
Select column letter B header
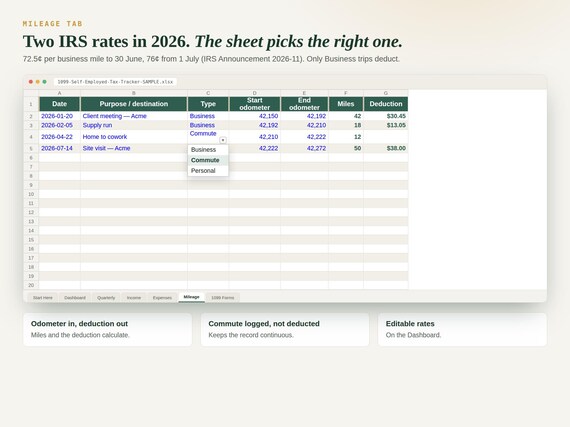134,93
